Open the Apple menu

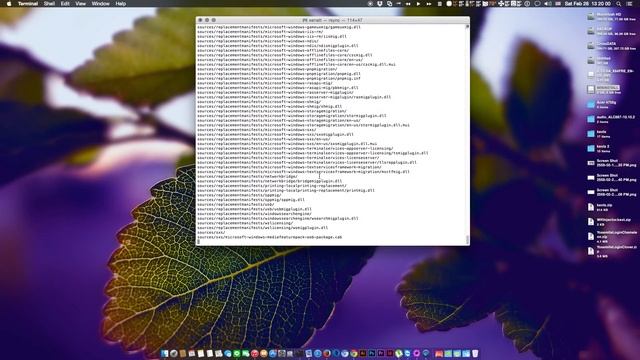(9, 4)
